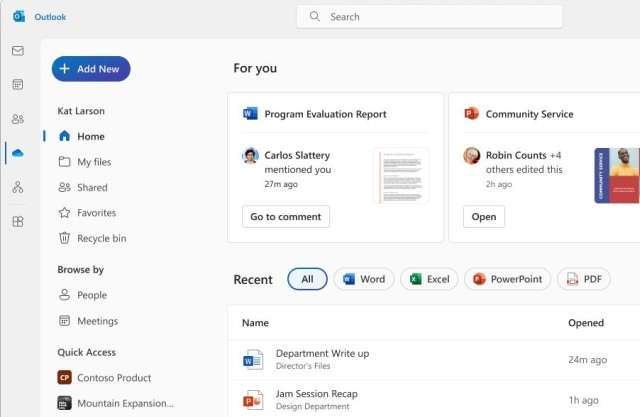Viewport: 640px width, 417px height.
Task: Open the More apps grid icon
Action: 18,221
